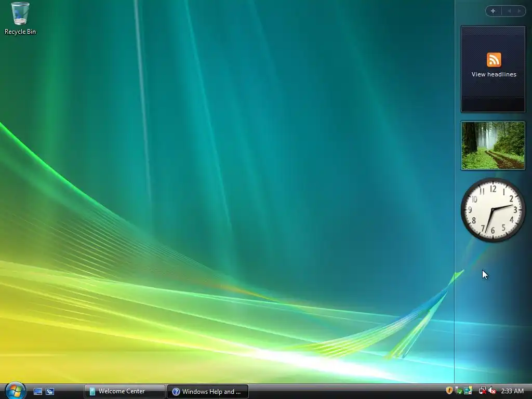Open the Recycle Bin desktop icon
Screen dimensions: 532x399
20,18
